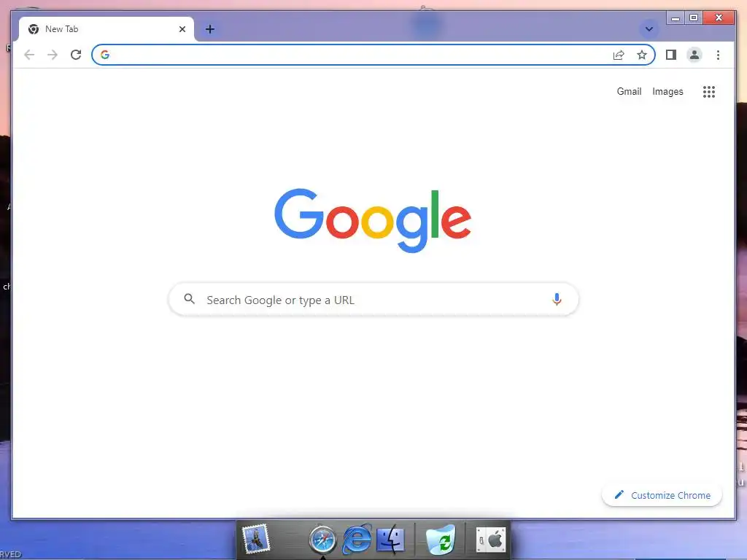The width and height of the screenshot is (747, 560).
Task: Open the tab search dropdown arrow
Action: [x=649, y=29]
